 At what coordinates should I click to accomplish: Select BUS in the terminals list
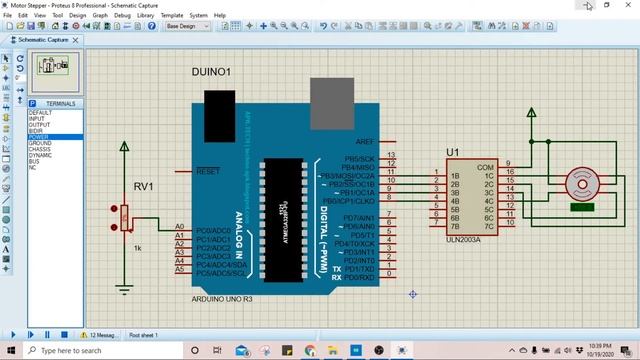55,162
